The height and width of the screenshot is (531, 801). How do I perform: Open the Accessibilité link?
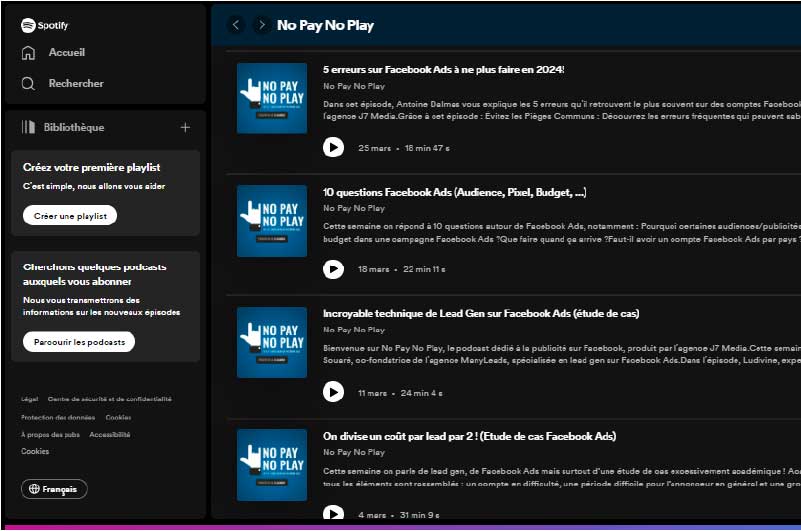(x=110, y=435)
